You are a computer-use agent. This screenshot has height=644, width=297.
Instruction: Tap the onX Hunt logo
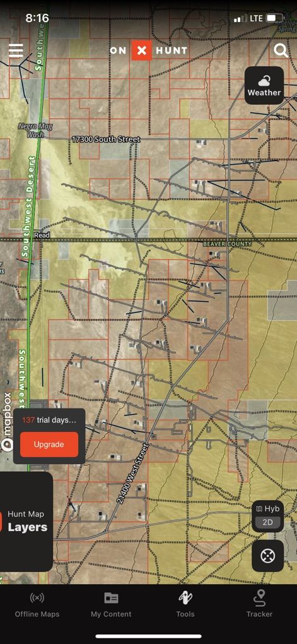[x=149, y=51]
